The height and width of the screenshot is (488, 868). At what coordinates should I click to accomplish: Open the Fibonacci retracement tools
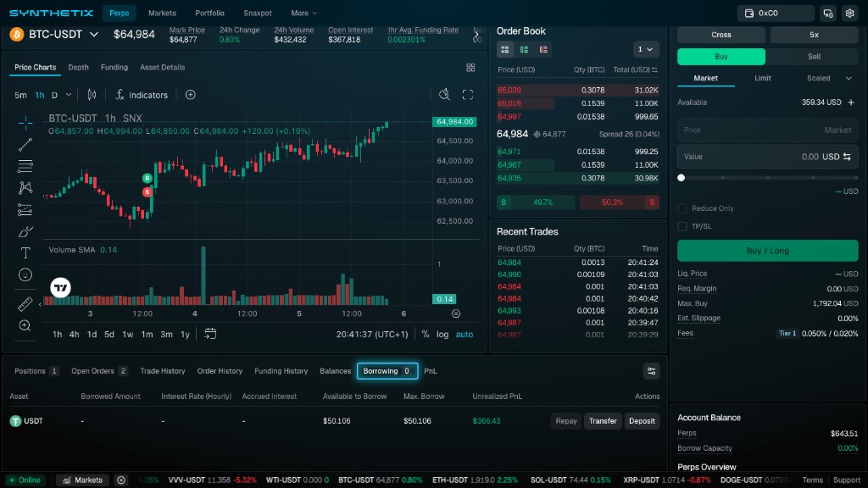[x=25, y=166]
